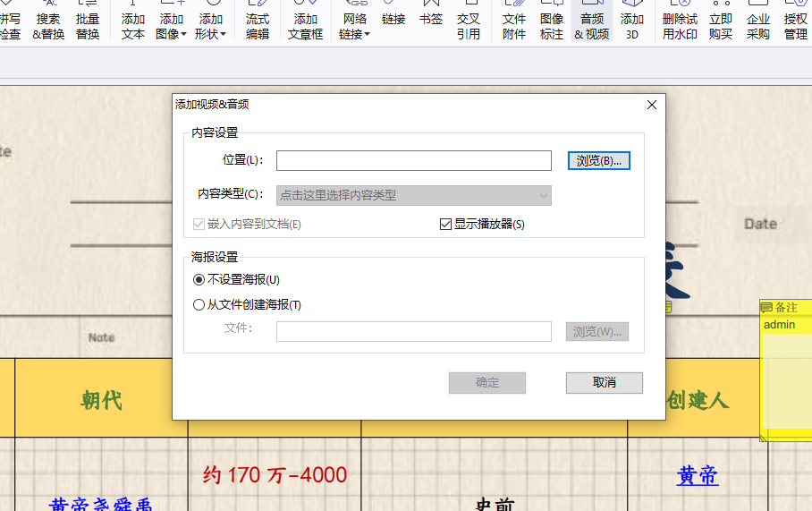This screenshot has height=511, width=812.
Task: Expand the 添加形状 dropdown menu
Action: 223,35
